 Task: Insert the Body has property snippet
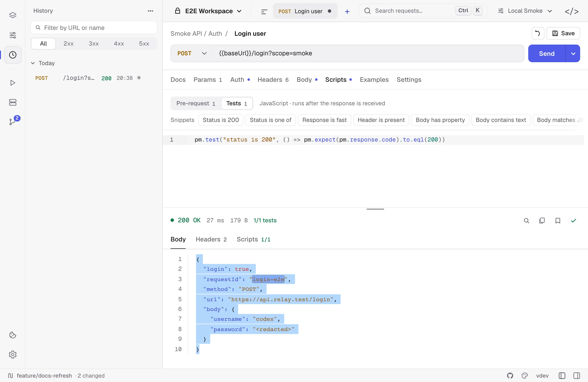(x=440, y=120)
